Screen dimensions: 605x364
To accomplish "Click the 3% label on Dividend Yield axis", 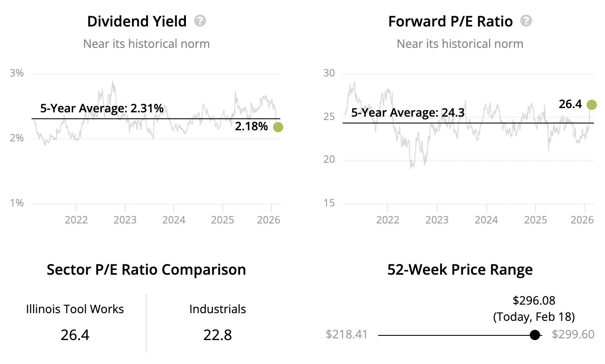I will pos(17,73).
